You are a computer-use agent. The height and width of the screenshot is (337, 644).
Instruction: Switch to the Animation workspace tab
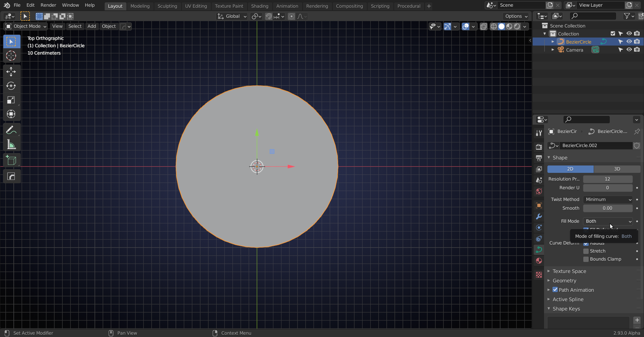[287, 6]
